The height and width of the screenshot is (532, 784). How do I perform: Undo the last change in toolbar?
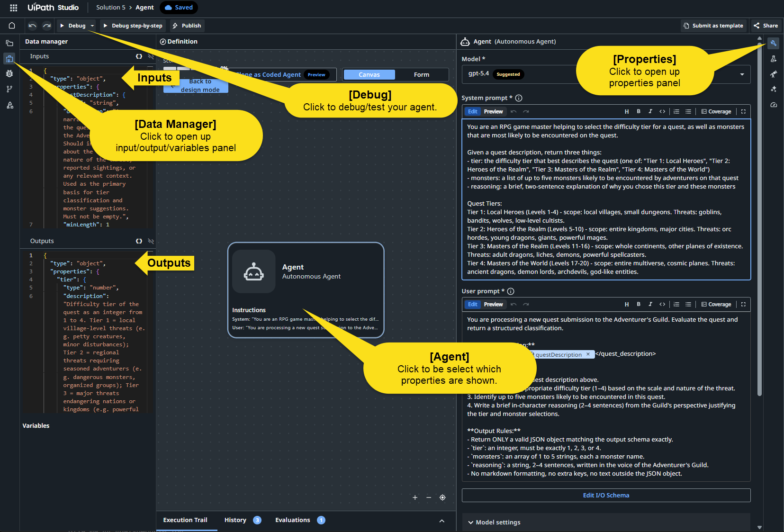pyautogui.click(x=32, y=26)
